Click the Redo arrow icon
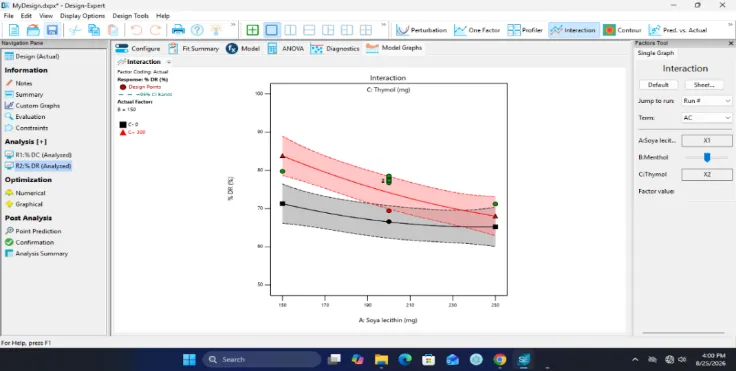Screen dimensions: 736x371 155,30
